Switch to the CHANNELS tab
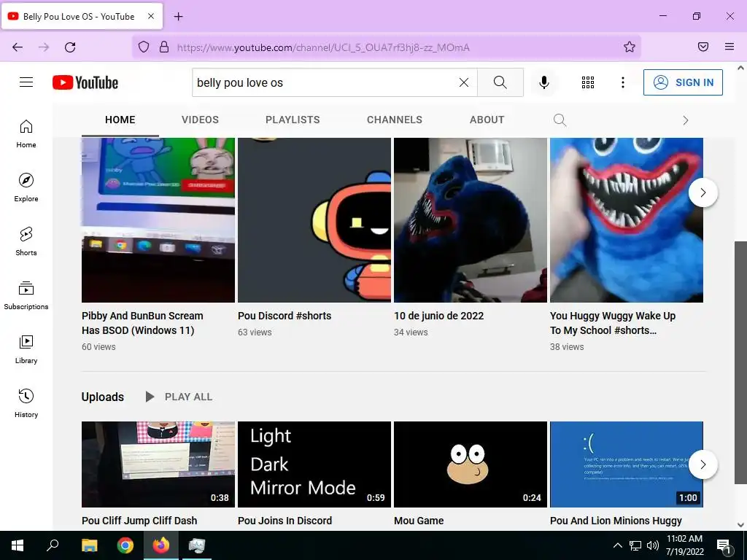This screenshot has height=560, width=747. click(x=395, y=120)
